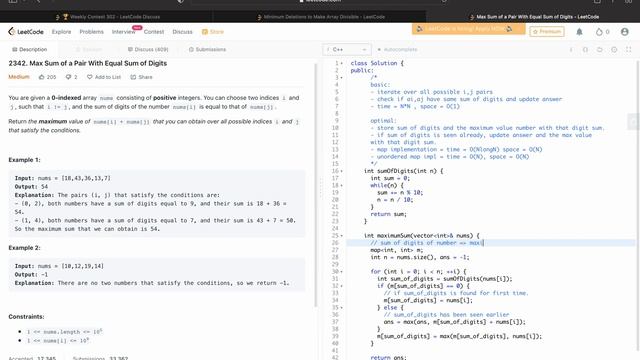The width and height of the screenshot is (640, 360).
Task: Click line number 42 in gutter
Action: 335,358
